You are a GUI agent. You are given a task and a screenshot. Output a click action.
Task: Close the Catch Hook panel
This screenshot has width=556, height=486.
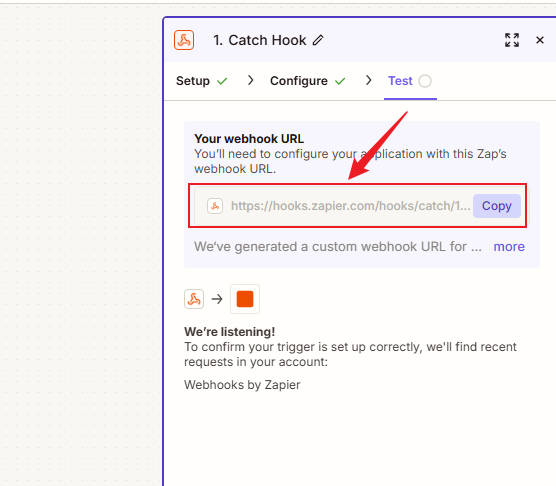click(540, 40)
